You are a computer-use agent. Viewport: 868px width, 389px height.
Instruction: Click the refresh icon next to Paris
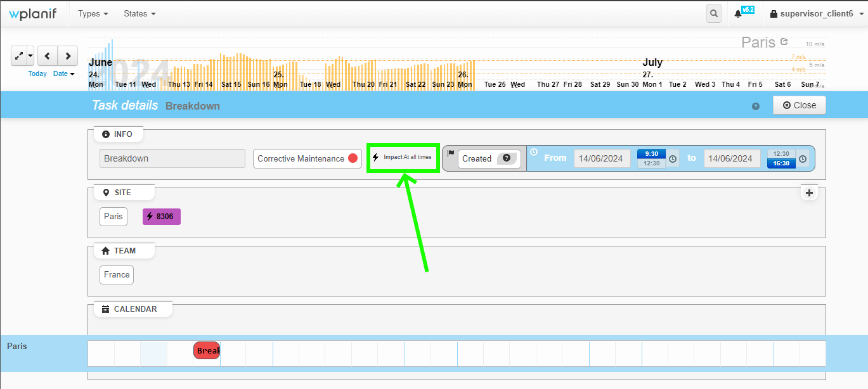[x=784, y=41]
